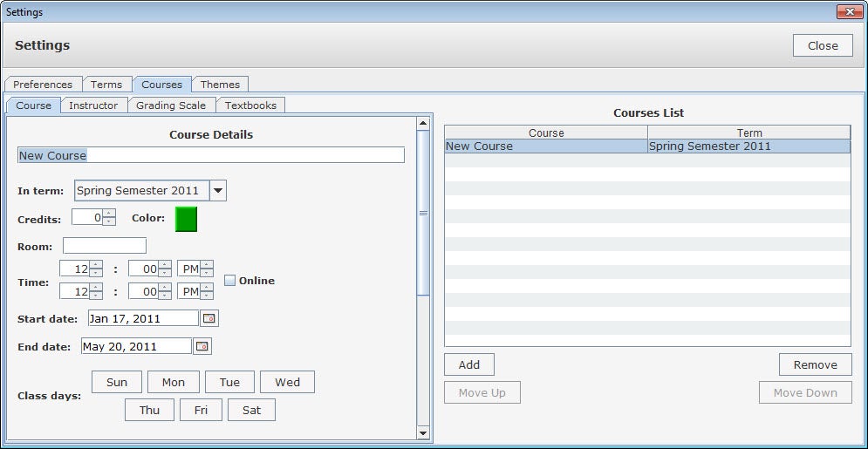Open the Textbooks sub-tab
Viewport: 868px width, 449px height.
coord(250,105)
